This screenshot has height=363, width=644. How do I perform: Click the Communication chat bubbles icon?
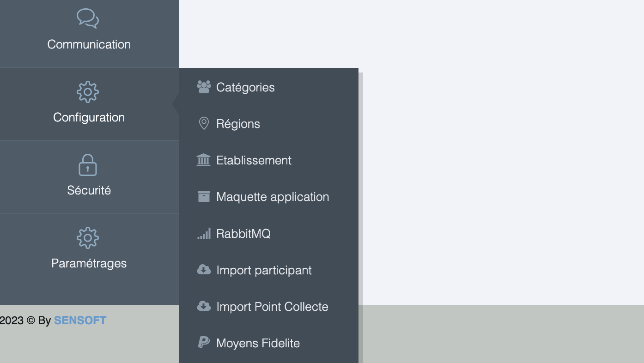[88, 18]
